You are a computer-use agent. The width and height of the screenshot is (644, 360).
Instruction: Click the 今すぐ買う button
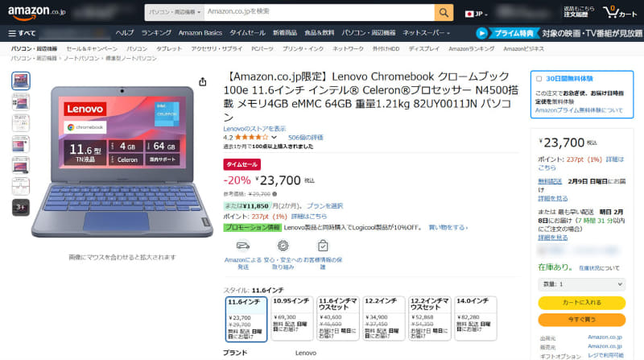(581, 319)
